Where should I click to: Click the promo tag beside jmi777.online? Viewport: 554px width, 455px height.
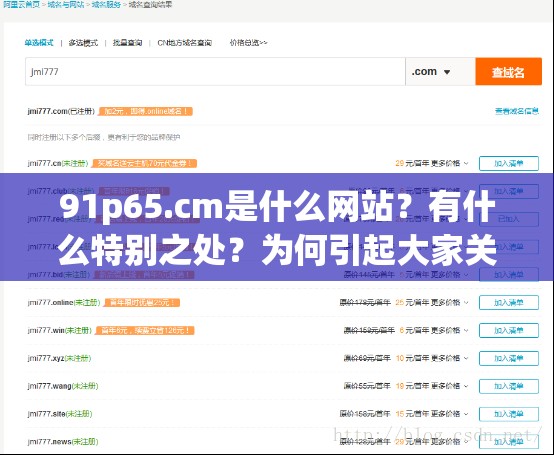[142, 303]
